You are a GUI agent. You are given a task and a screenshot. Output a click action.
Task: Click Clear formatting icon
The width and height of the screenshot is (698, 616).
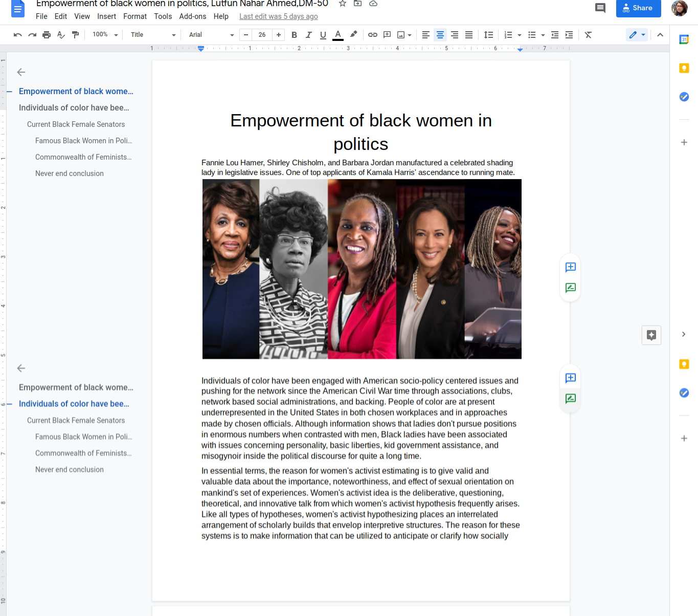click(x=588, y=35)
